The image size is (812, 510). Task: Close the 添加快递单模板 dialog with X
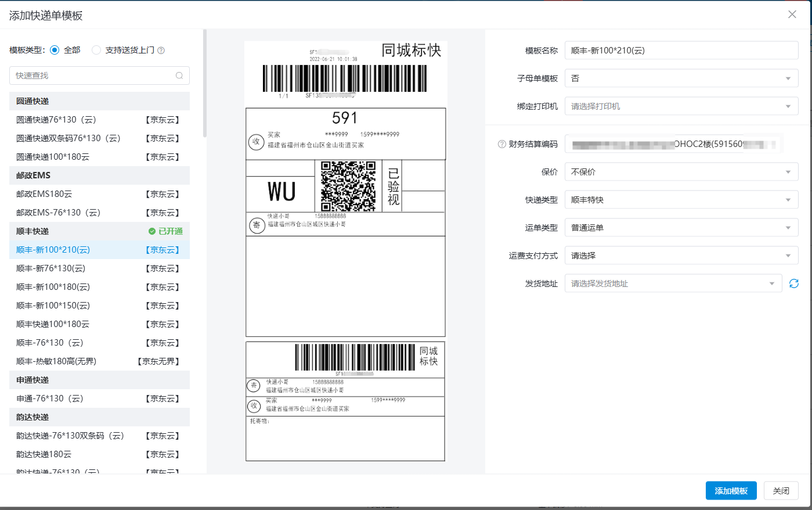[x=792, y=15]
